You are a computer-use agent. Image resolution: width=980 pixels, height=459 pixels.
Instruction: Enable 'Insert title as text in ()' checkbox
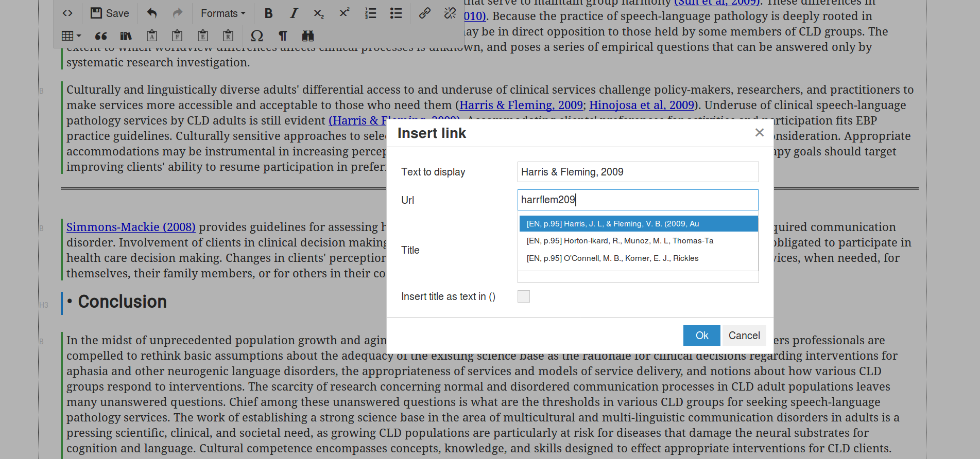pos(523,296)
